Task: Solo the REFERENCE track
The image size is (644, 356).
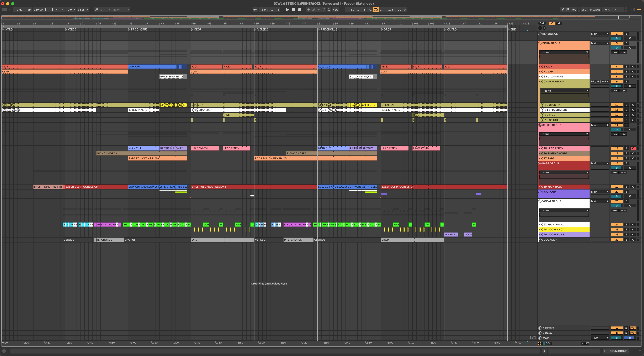Action: pos(627,34)
